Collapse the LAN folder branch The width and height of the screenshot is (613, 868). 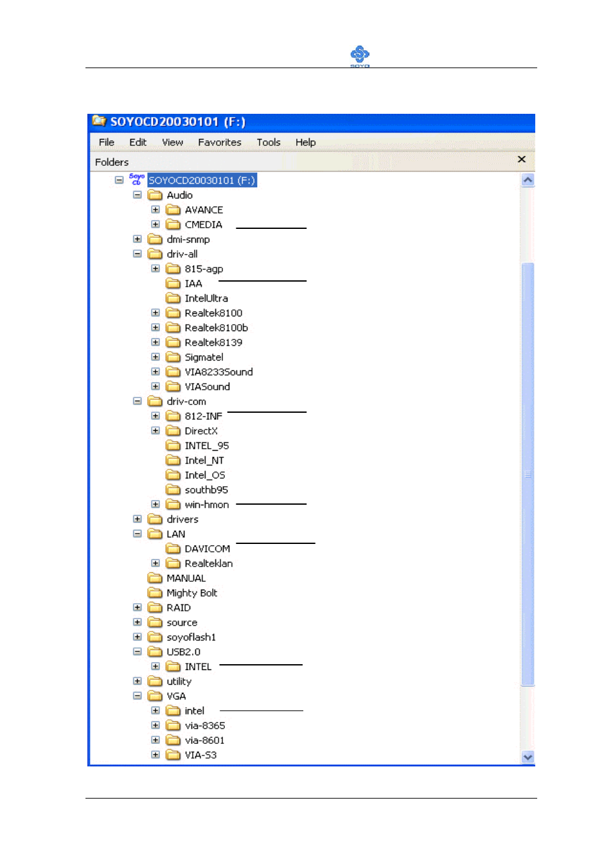click(x=137, y=534)
